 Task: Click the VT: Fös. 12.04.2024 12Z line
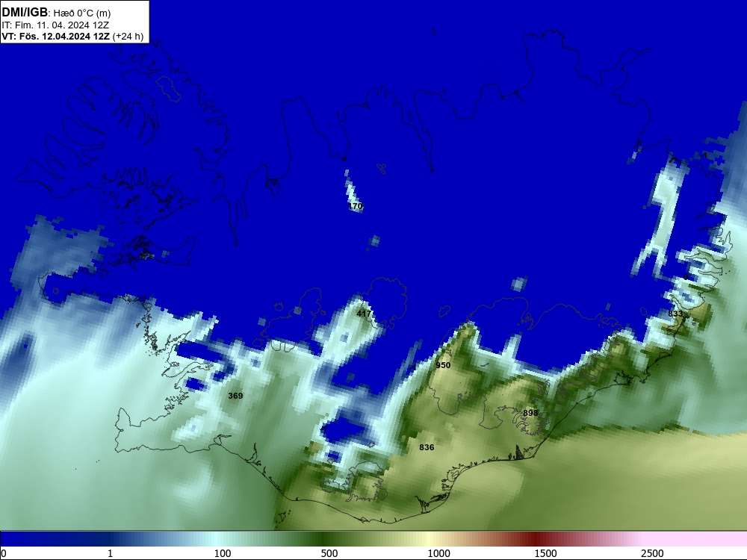(x=72, y=37)
